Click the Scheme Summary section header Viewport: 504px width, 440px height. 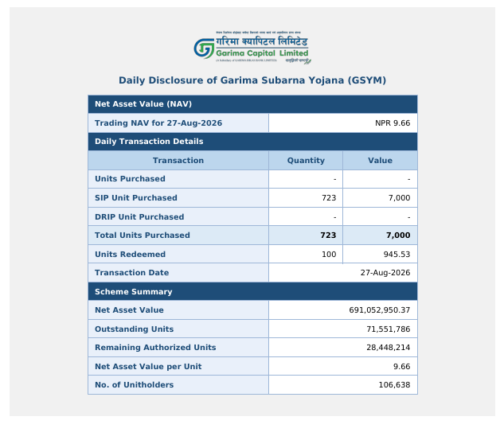click(x=252, y=292)
